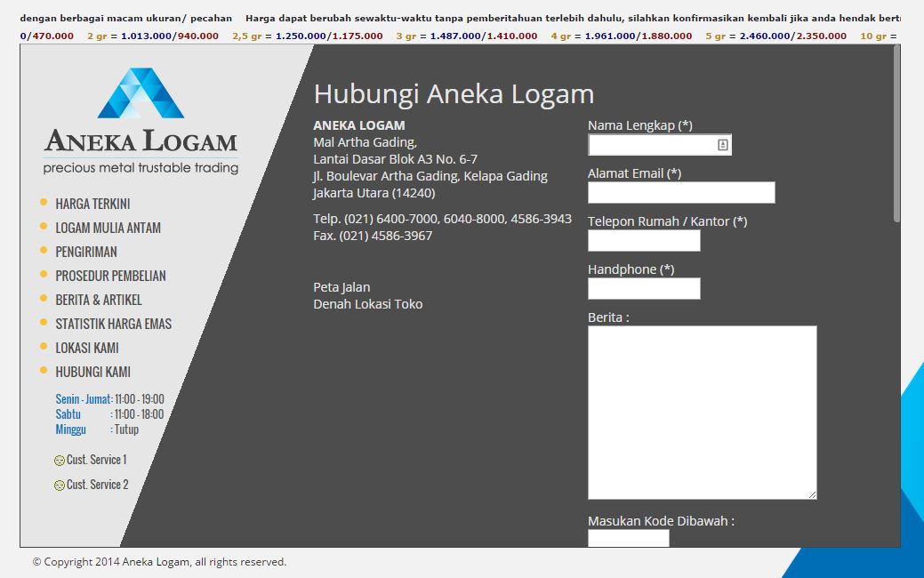Click the 'precious metal trustable trading' tagline
Image resolution: width=924 pixels, height=578 pixels.
tap(141, 168)
